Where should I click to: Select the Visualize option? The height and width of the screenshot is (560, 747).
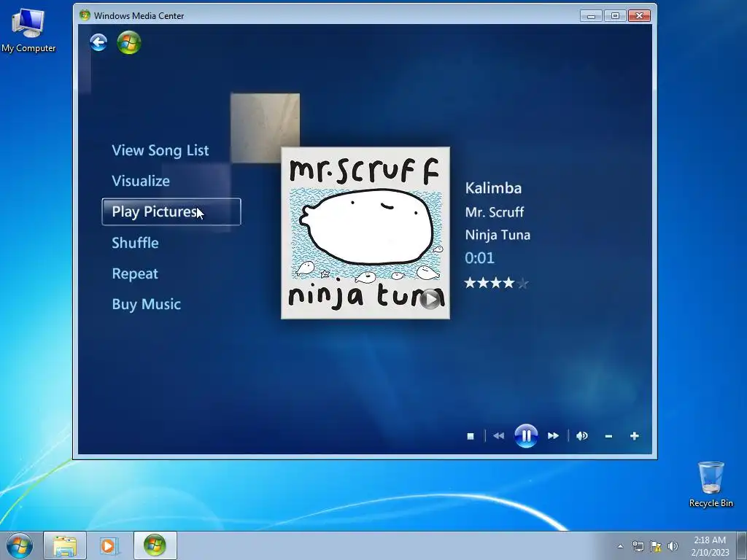141,181
